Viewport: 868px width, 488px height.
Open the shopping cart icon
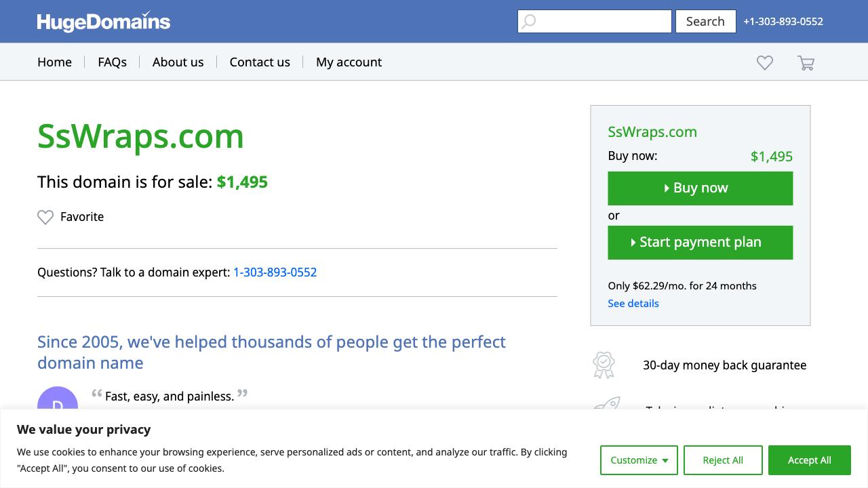point(806,63)
